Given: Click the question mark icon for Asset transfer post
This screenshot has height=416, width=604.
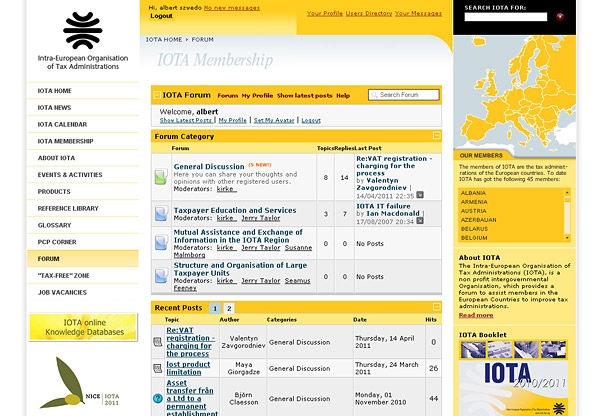Looking at the screenshot, I should pyautogui.click(x=158, y=398).
